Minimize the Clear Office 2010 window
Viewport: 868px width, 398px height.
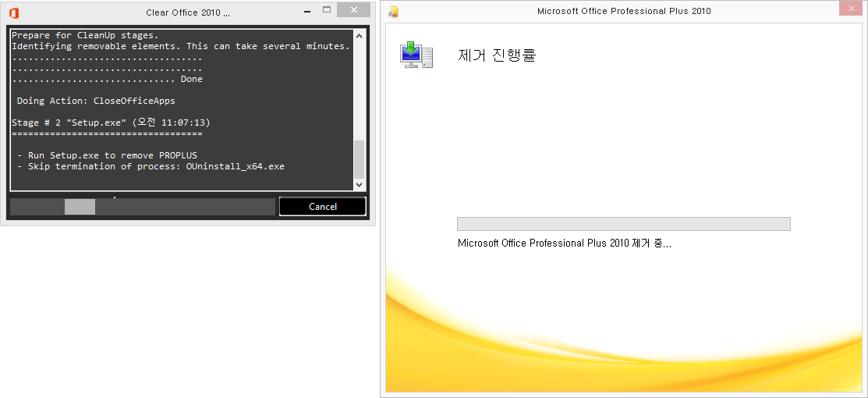coord(308,10)
